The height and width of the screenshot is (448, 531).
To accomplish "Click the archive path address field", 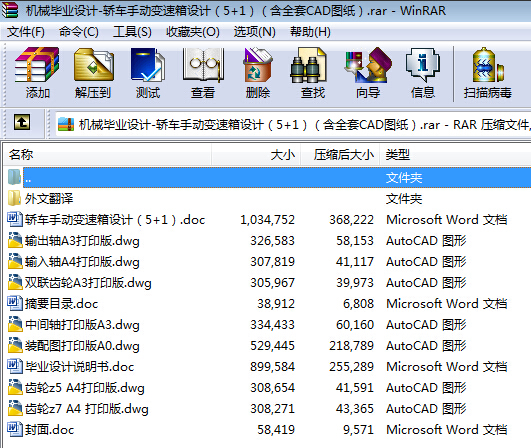I will 293,125.
